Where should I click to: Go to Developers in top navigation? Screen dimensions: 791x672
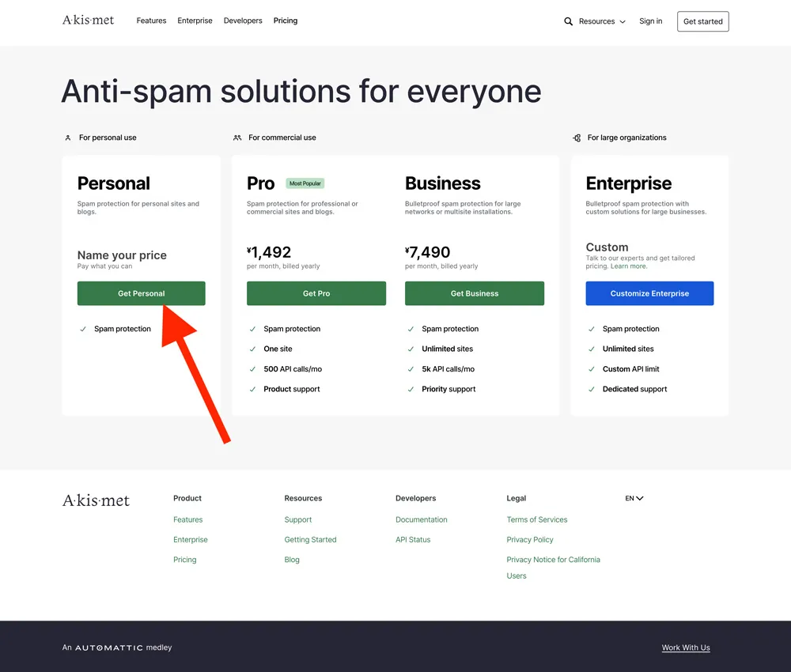(243, 21)
